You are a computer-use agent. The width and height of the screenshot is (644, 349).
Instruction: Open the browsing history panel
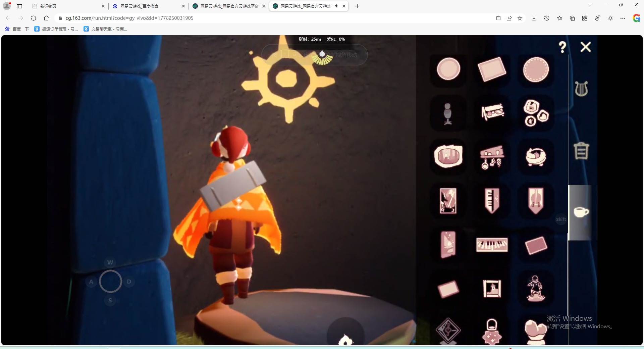click(547, 18)
